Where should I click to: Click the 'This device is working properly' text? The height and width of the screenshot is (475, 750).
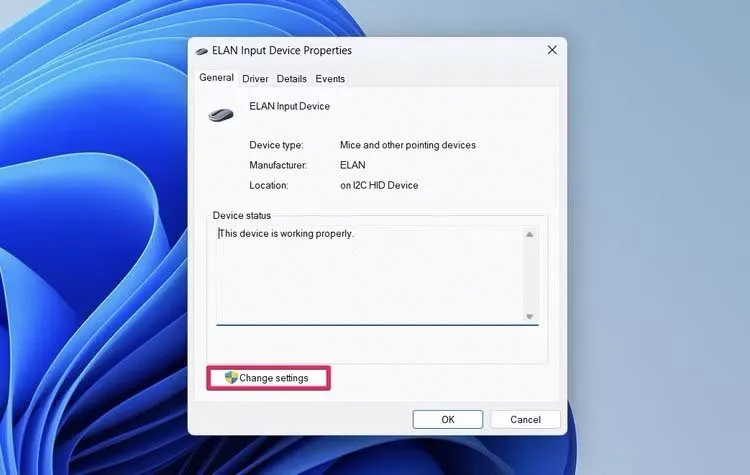point(286,234)
